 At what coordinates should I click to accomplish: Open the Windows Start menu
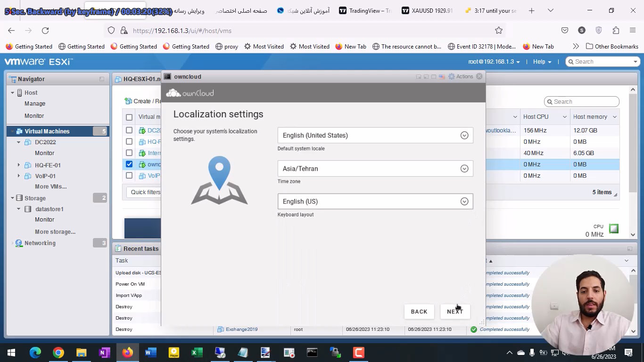[11, 353]
